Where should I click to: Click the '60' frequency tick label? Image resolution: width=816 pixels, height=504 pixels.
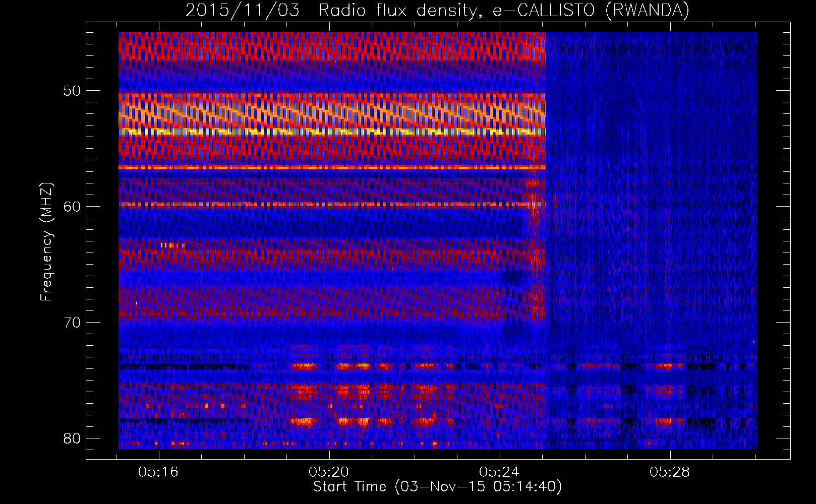73,206
